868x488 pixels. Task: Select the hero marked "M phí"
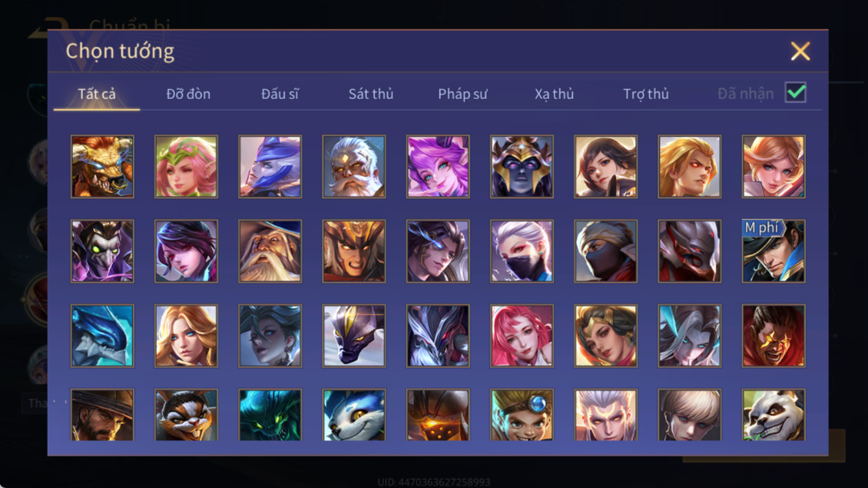774,251
